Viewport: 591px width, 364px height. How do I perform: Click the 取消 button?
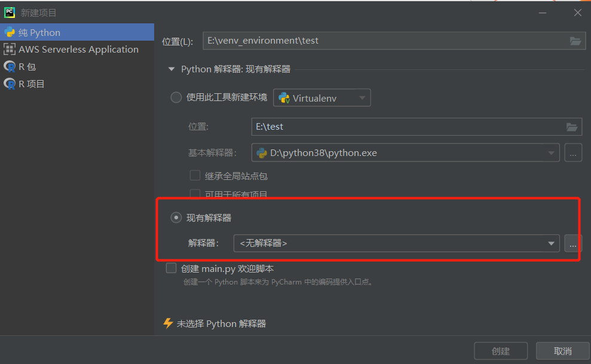(x=563, y=351)
